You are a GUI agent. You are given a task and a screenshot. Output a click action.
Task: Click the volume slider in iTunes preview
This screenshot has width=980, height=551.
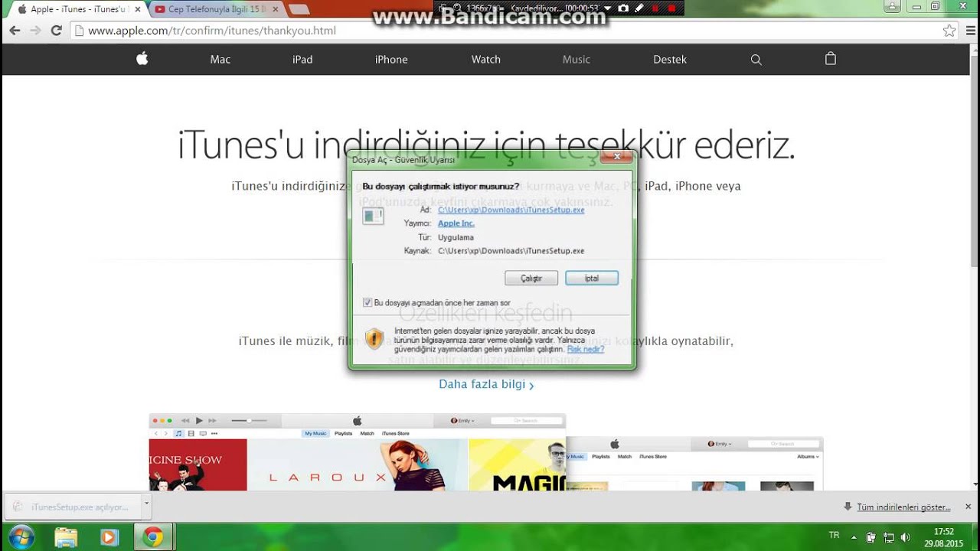pyautogui.click(x=249, y=420)
